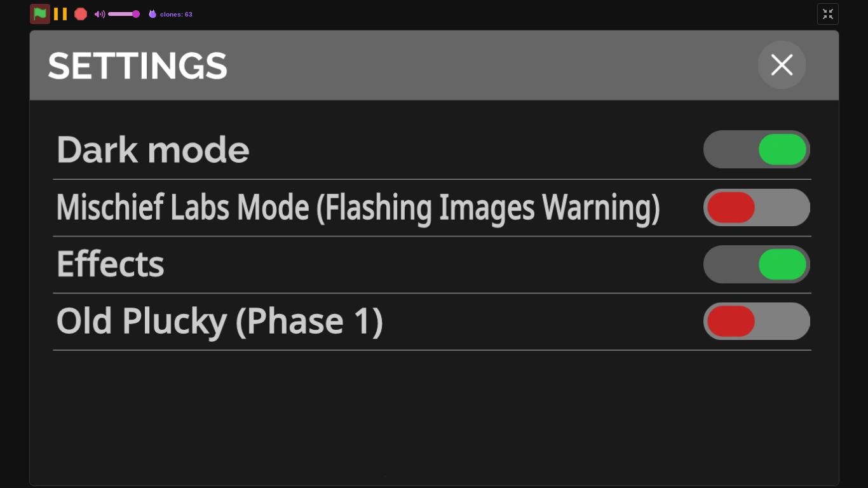Image resolution: width=868 pixels, height=488 pixels.
Task: Click the "Dark mode" setting label
Action: 153,150
